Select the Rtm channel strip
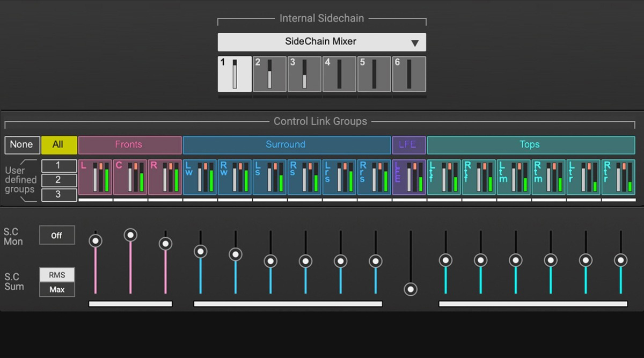The height and width of the screenshot is (358, 644). click(x=549, y=177)
